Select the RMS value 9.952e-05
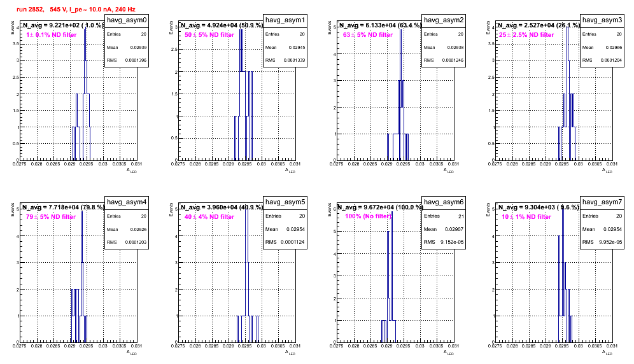The width and height of the screenshot is (634, 364). [x=611, y=242]
